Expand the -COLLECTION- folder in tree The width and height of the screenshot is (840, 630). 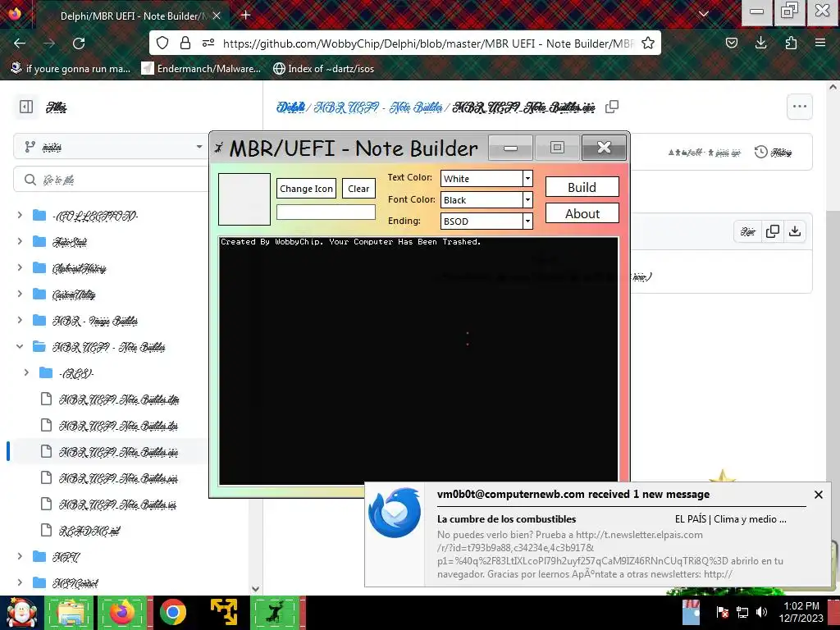(x=20, y=216)
